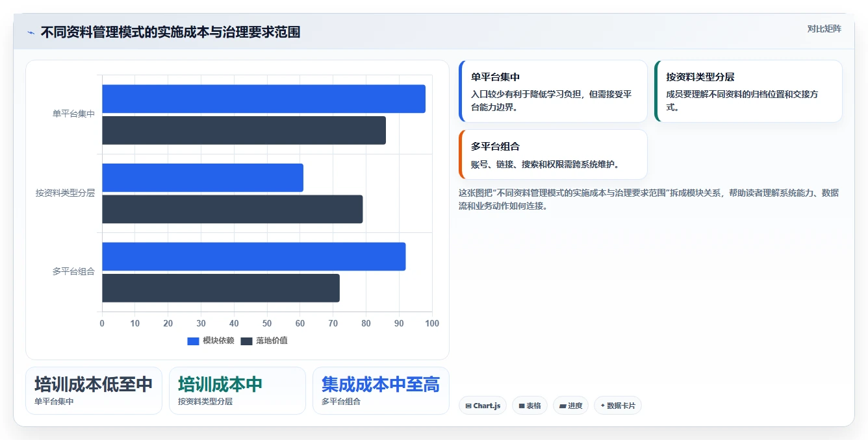Click the dark 落地价值 bar for 单平台集中
The height and width of the screenshot is (440, 868).
pos(244,130)
